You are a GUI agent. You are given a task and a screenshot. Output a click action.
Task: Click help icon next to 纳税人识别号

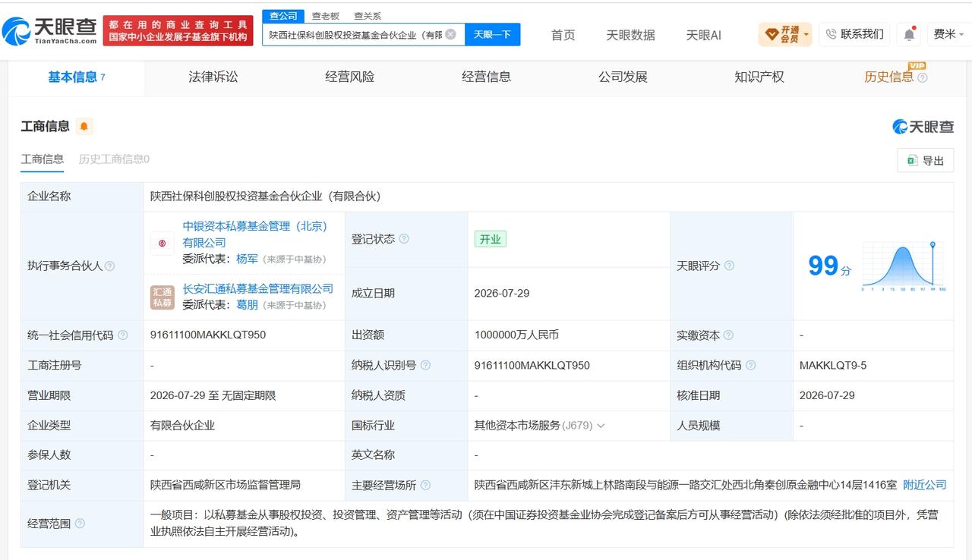pyautogui.click(x=425, y=366)
